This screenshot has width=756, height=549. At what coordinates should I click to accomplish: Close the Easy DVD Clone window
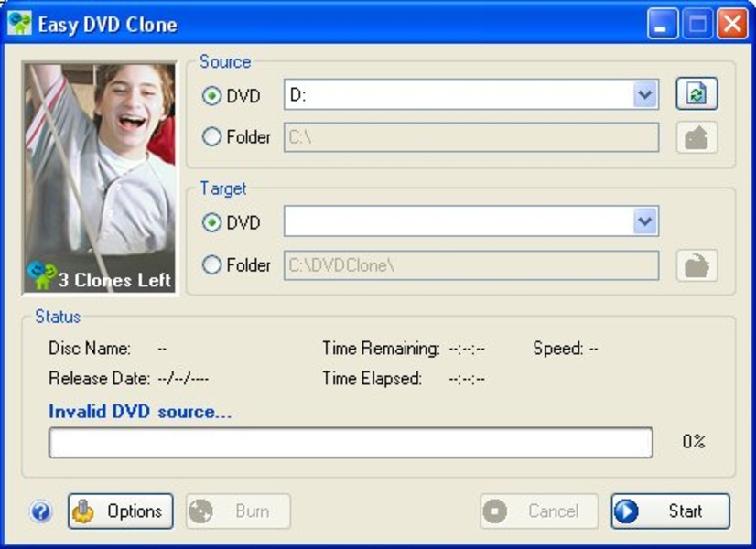point(732,23)
